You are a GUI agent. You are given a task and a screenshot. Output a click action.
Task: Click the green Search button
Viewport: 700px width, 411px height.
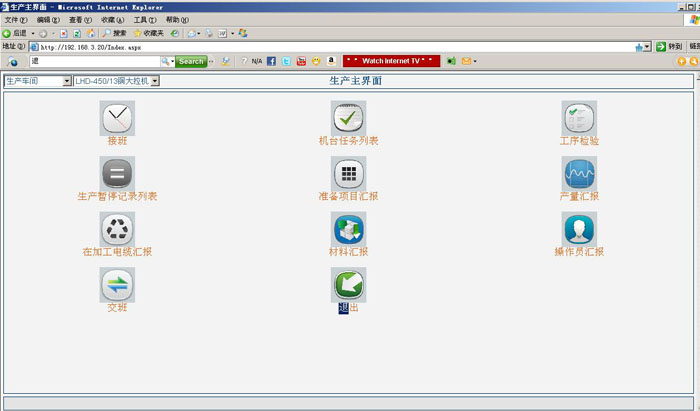click(x=191, y=61)
